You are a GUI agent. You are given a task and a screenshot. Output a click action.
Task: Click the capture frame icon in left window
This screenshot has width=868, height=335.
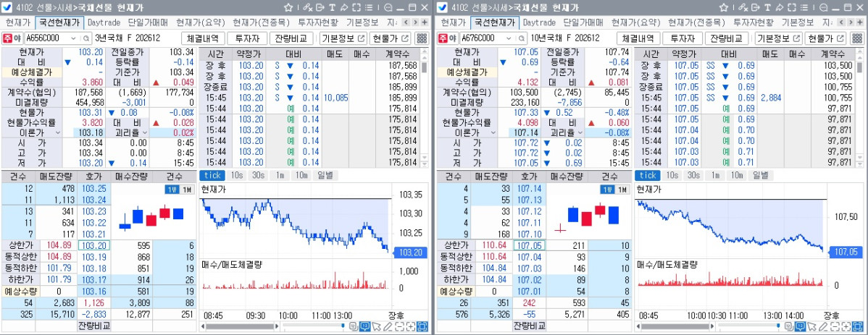click(x=356, y=7)
